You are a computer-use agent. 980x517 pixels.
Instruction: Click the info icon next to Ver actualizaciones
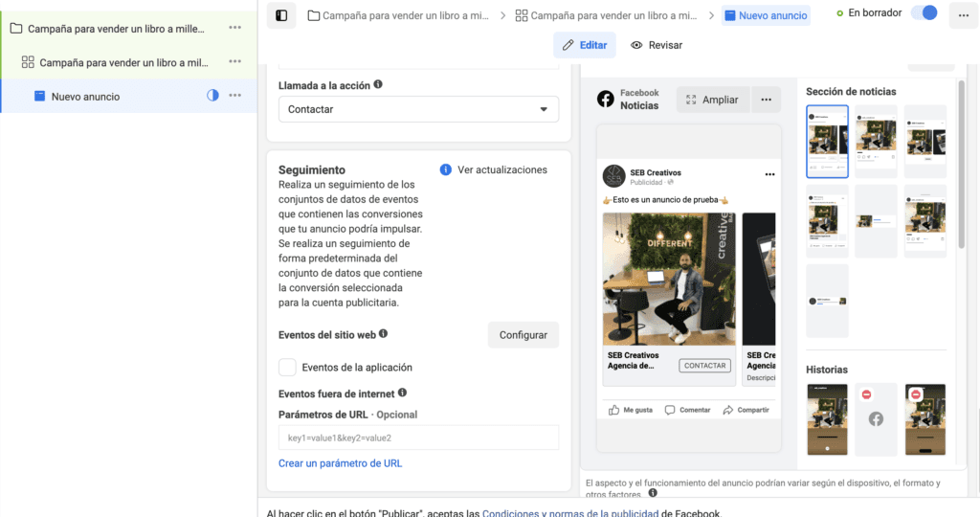pos(445,169)
